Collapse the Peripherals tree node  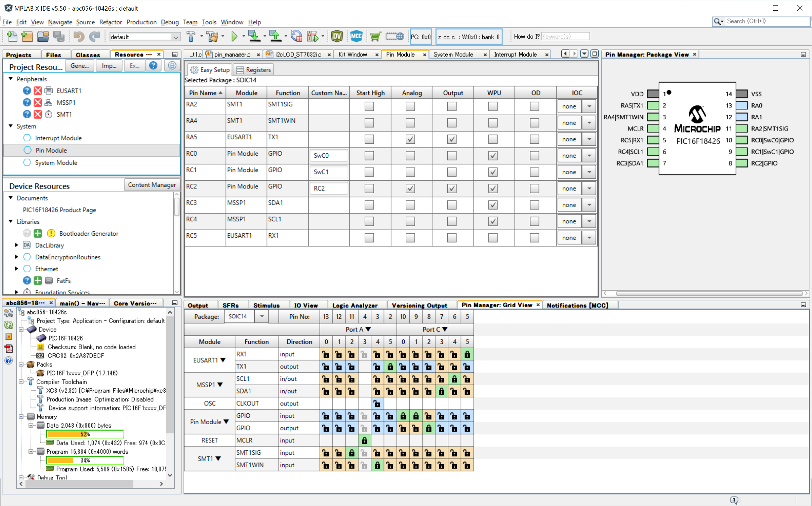11,79
